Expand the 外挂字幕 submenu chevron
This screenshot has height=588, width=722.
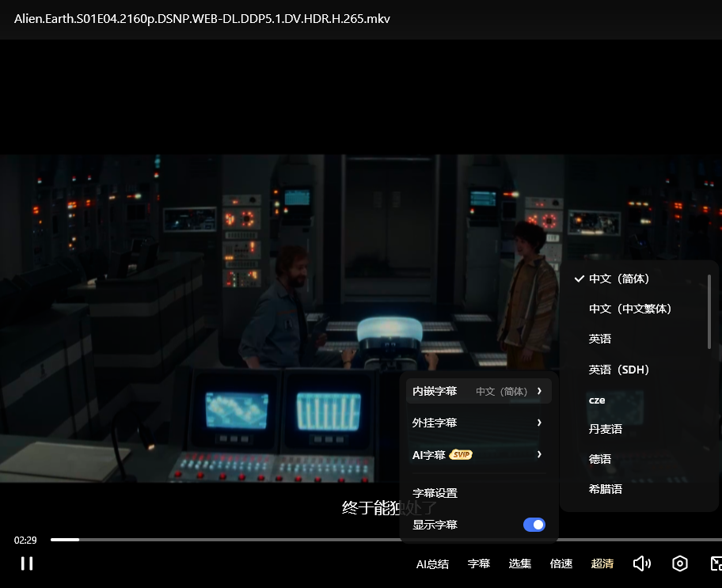click(x=539, y=423)
